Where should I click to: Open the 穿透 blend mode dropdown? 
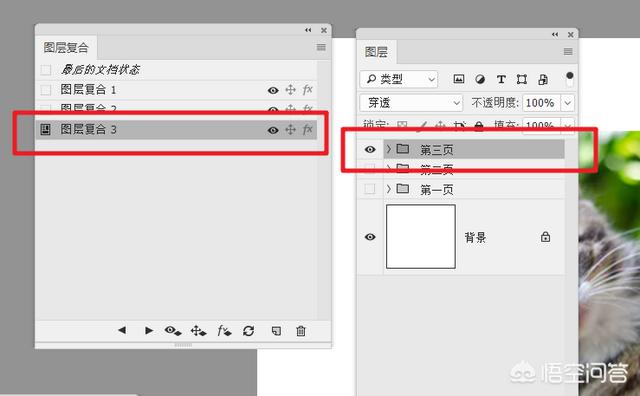pos(411,103)
